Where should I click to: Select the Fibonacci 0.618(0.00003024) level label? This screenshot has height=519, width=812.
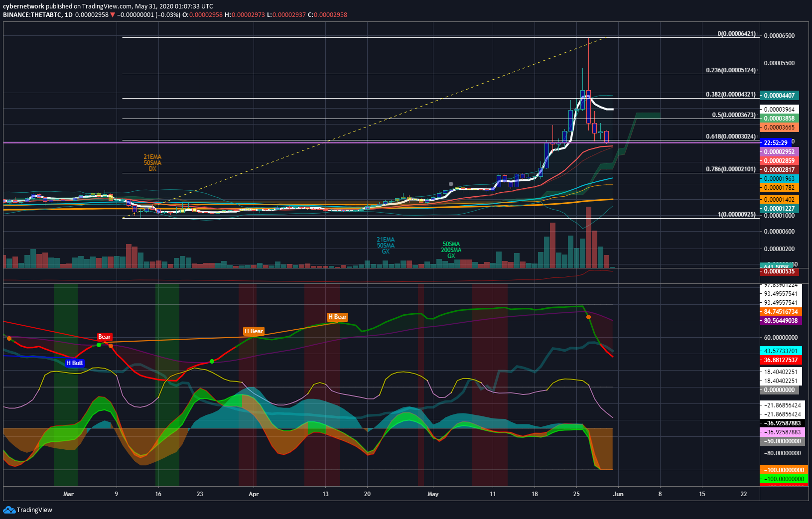pos(731,136)
